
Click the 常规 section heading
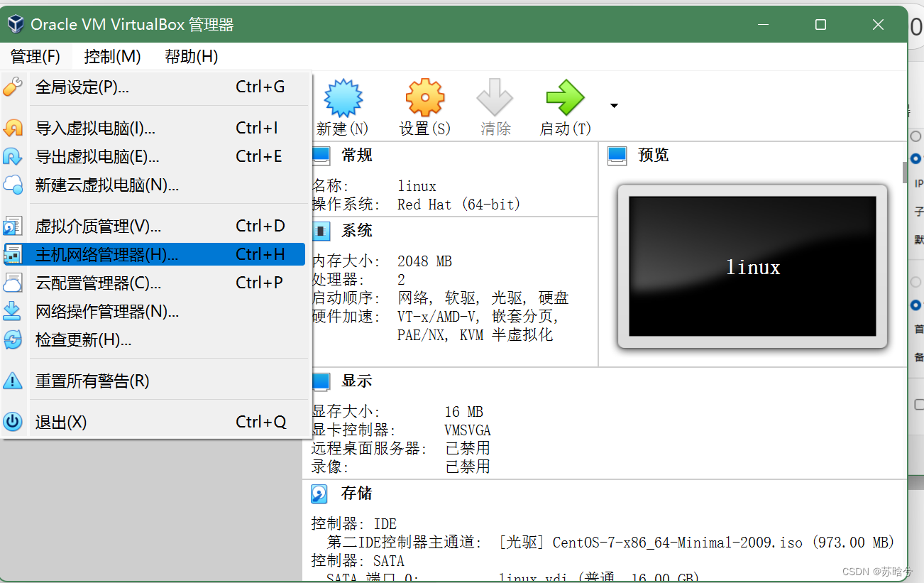click(357, 156)
